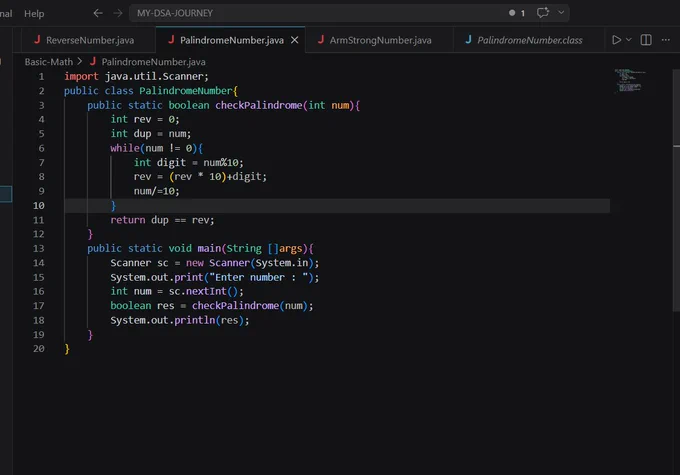Click the code minimap preview
Screen dimensions: 680x475
tap(630, 80)
